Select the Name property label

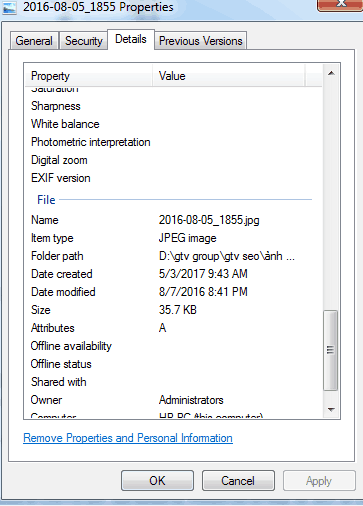[x=45, y=220]
